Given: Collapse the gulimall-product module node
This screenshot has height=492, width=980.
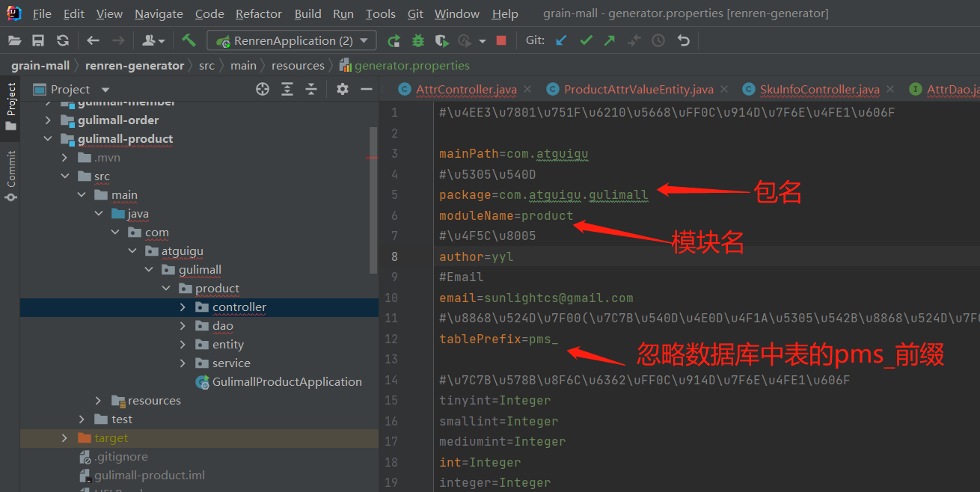Looking at the screenshot, I should [x=49, y=138].
